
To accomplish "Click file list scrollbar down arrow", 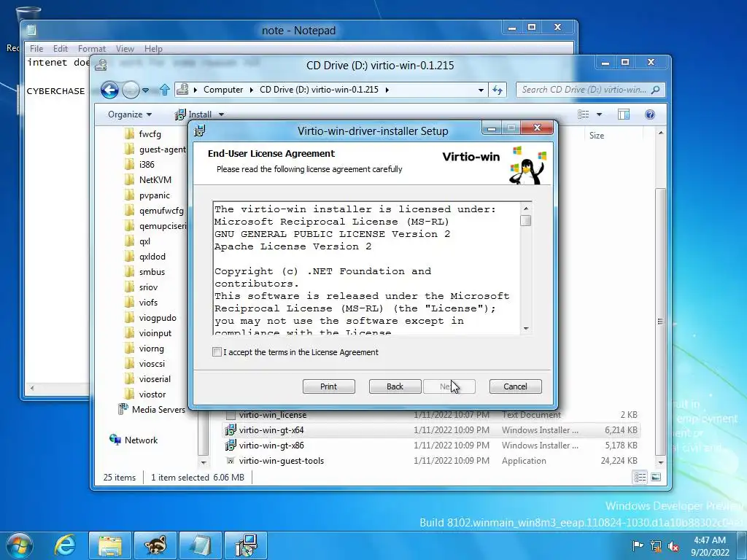I will click(660, 462).
